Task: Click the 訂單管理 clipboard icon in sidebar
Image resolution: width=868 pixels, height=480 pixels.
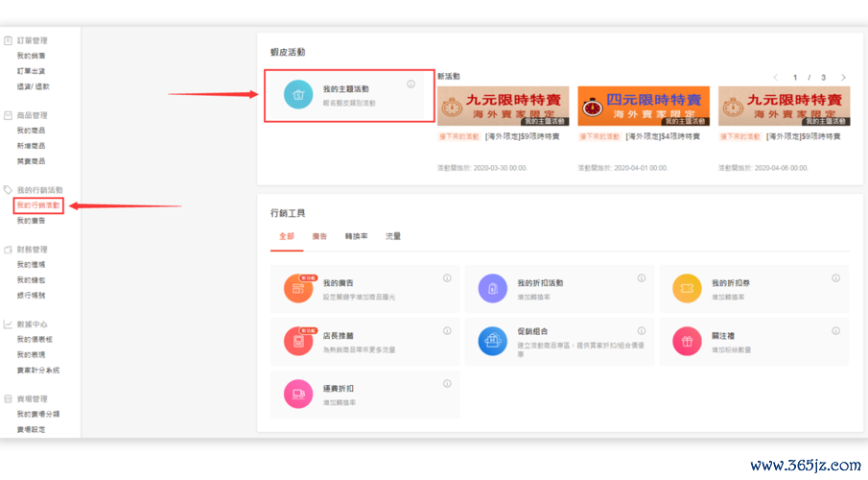Action: click(8, 40)
